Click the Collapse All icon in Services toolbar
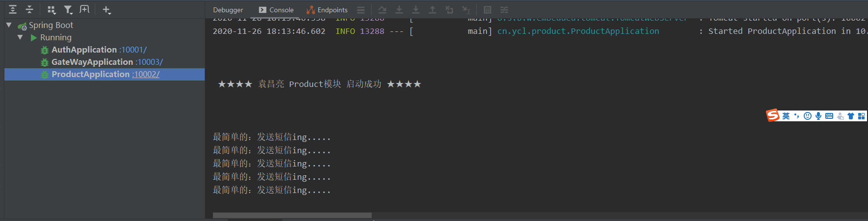This screenshot has width=868, height=221. point(29,9)
